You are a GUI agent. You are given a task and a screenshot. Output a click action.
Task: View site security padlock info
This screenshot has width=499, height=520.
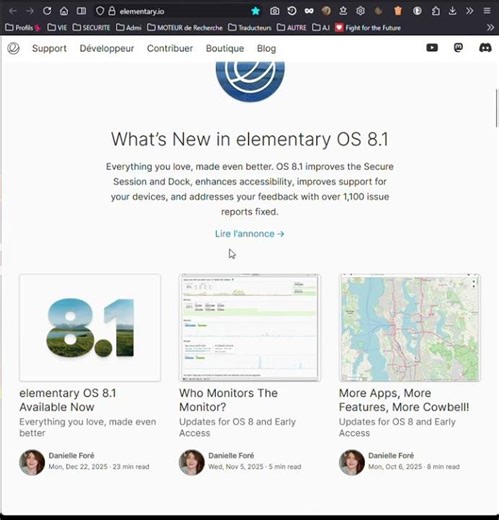click(112, 11)
